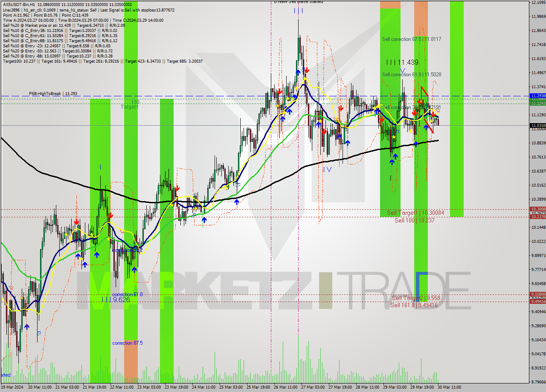
Task: Select the '30 Mar 11:00' time label
Action: [449, 387]
